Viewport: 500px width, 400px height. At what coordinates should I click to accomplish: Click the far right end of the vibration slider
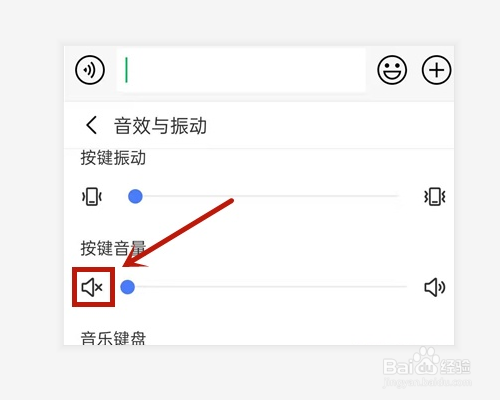click(x=397, y=196)
